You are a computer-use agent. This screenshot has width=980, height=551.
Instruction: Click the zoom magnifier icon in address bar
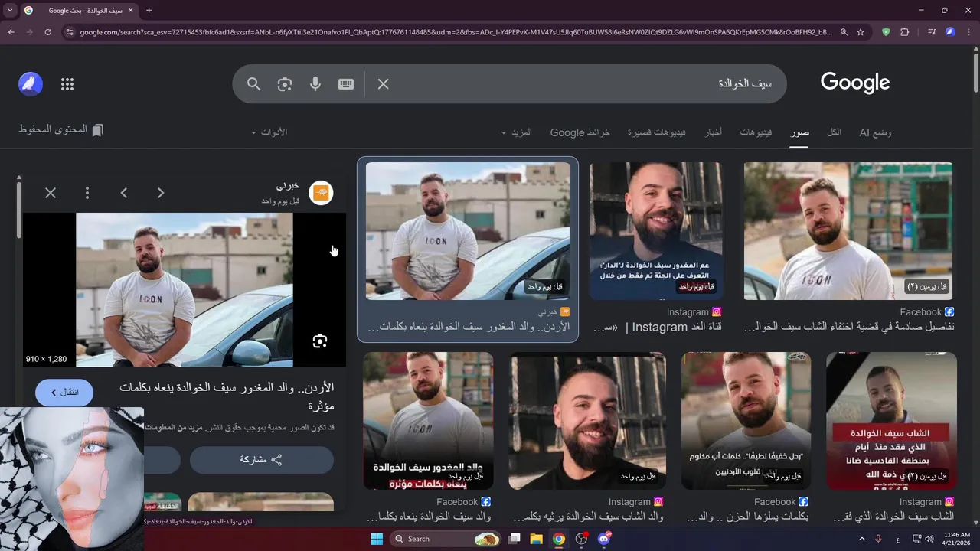(844, 32)
